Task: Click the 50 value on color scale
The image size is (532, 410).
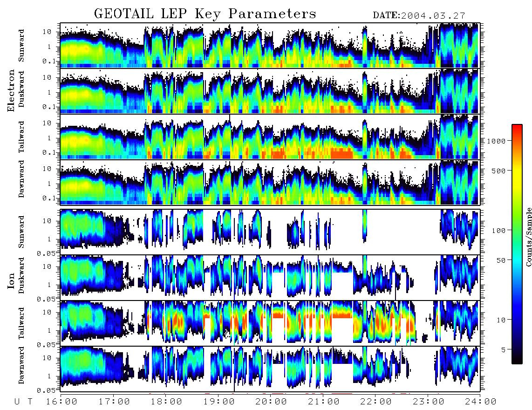Action: [x=501, y=260]
